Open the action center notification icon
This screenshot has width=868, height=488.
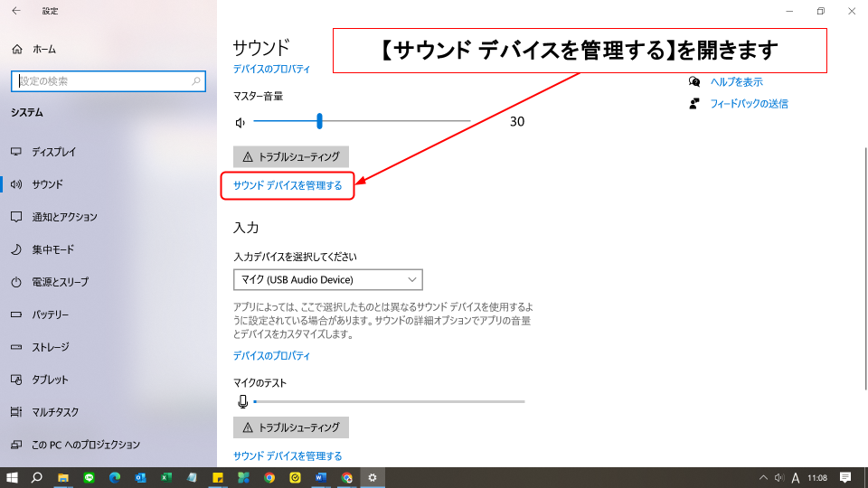(845, 477)
